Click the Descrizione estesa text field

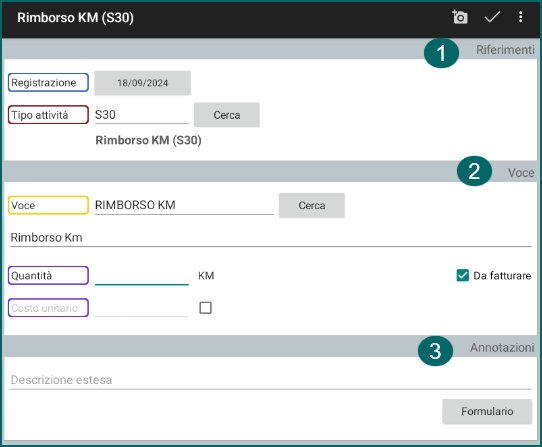[x=271, y=380]
